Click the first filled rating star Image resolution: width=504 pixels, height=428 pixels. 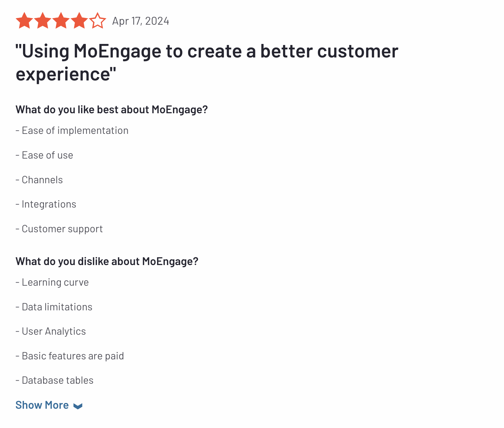[24, 21]
